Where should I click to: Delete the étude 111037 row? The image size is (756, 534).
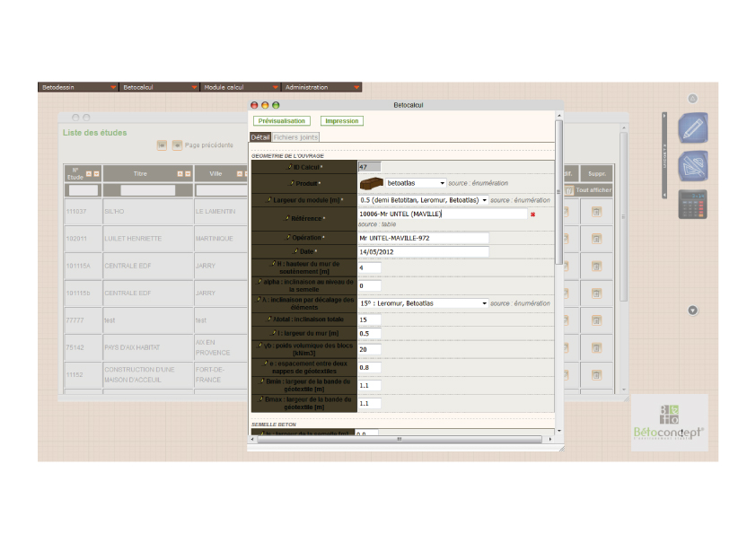[596, 212]
